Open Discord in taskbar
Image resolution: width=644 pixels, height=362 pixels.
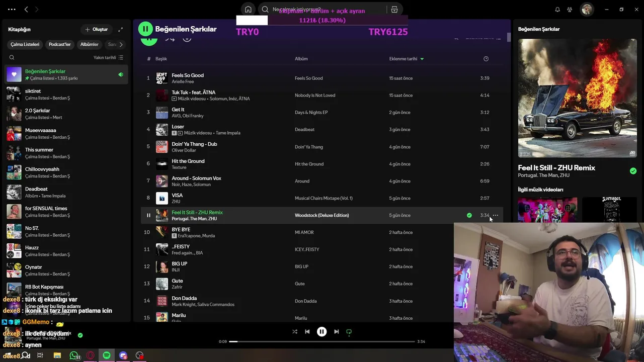(x=123, y=355)
